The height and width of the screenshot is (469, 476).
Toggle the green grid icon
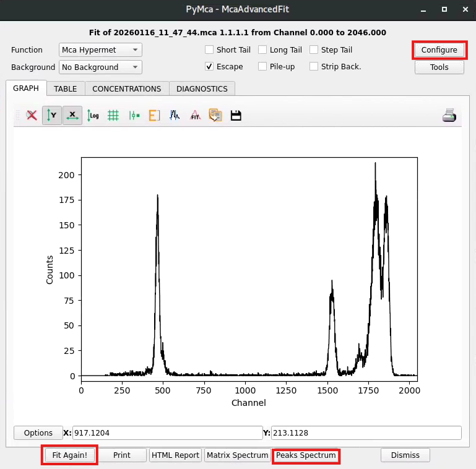click(x=113, y=116)
